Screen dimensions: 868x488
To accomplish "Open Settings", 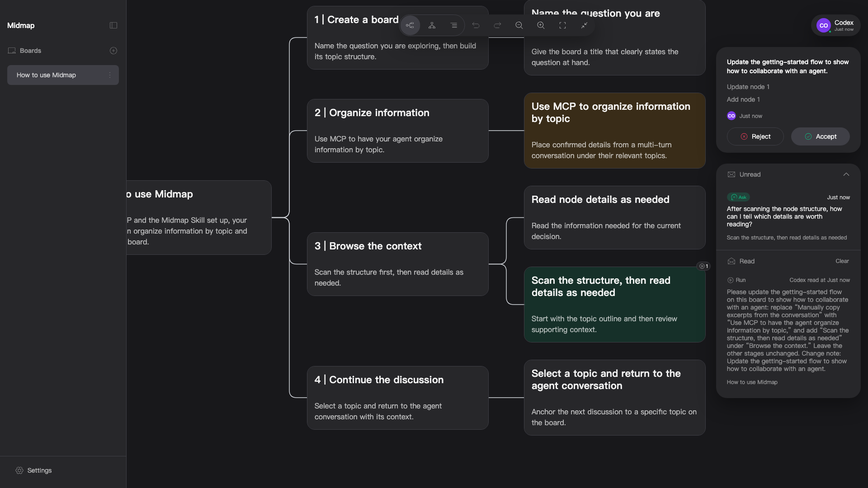I will coord(33,470).
